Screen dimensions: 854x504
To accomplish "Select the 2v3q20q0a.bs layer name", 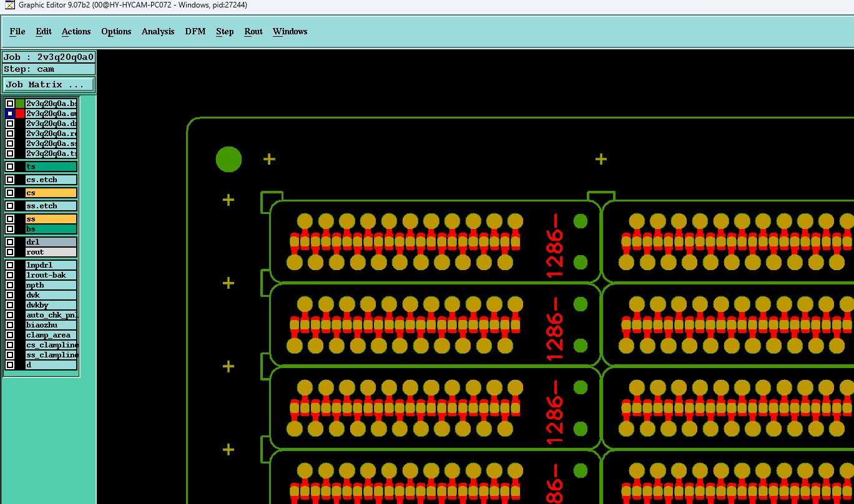I will pos(51,104).
